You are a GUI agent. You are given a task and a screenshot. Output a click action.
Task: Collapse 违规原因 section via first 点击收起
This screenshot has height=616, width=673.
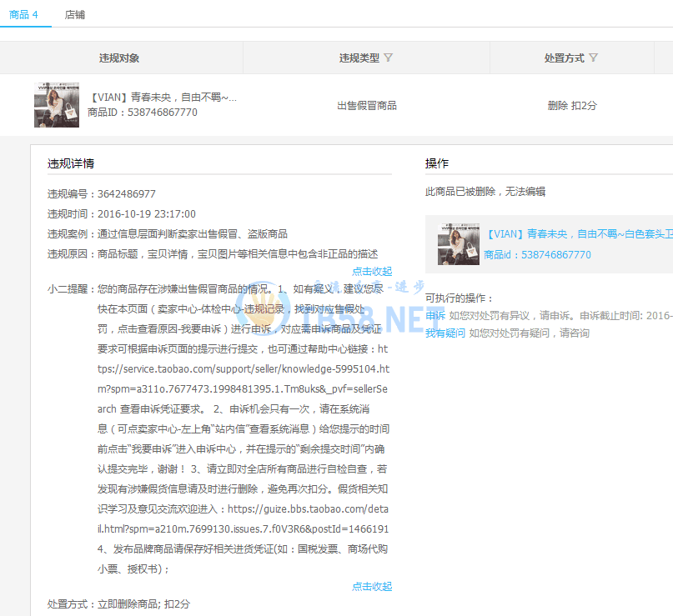(371, 271)
